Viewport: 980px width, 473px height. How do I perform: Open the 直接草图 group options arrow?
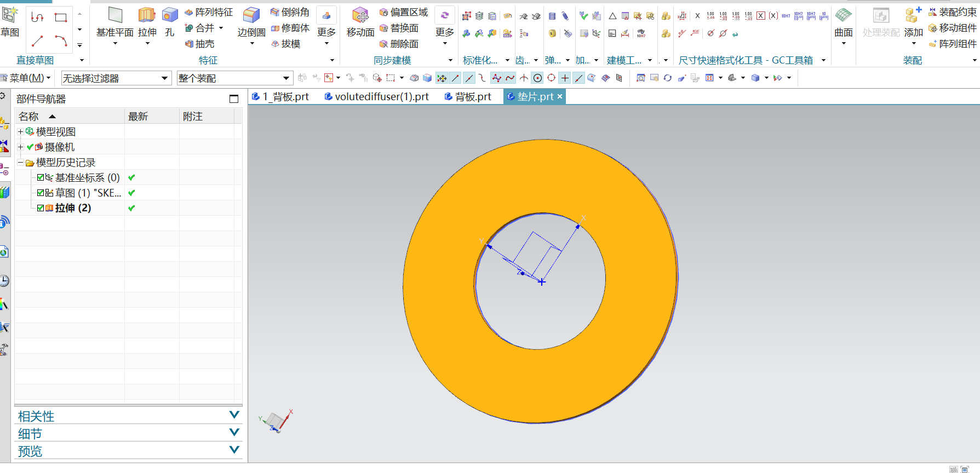[x=82, y=60]
